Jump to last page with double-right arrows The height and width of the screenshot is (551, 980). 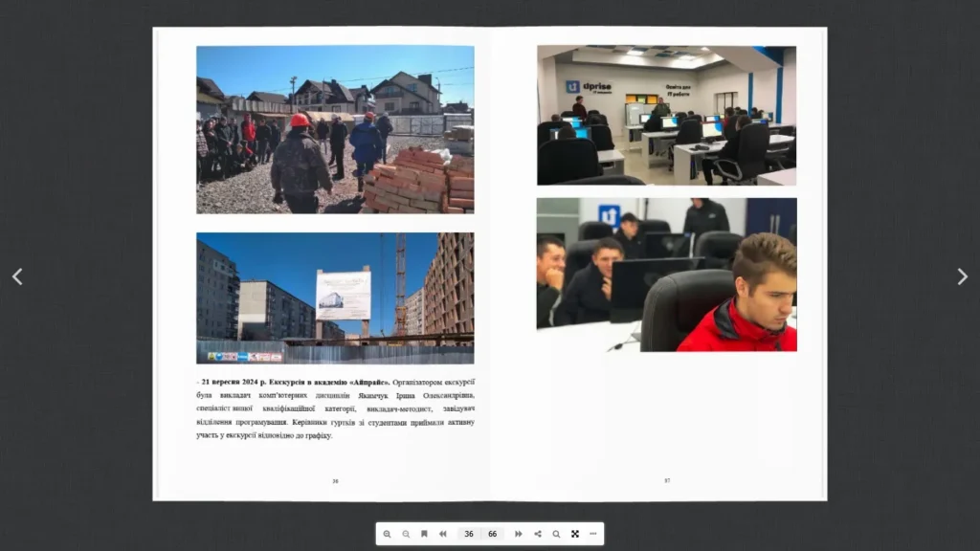[x=518, y=534]
